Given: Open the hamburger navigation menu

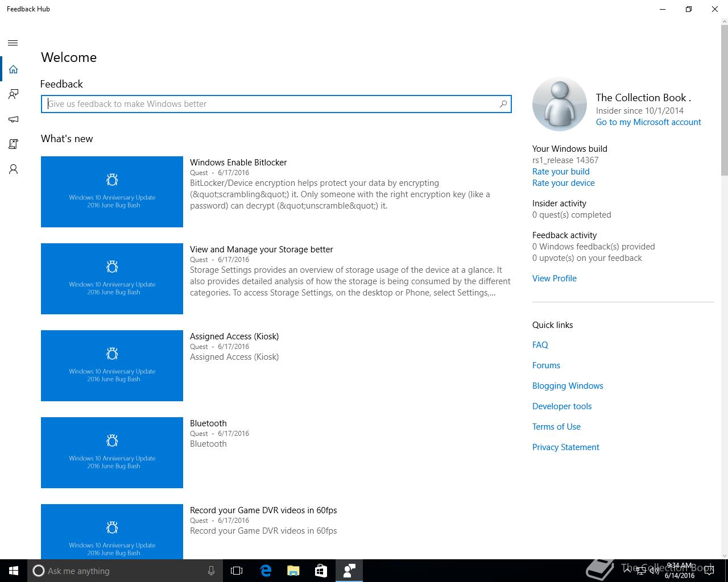Looking at the screenshot, I should [13, 43].
